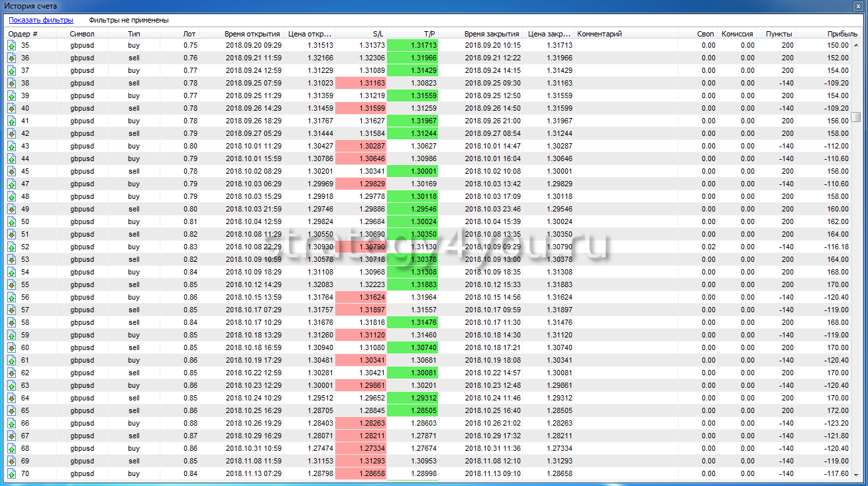Click the icon next to order 63
Viewport: 868px width, 486px height.
[x=12, y=385]
